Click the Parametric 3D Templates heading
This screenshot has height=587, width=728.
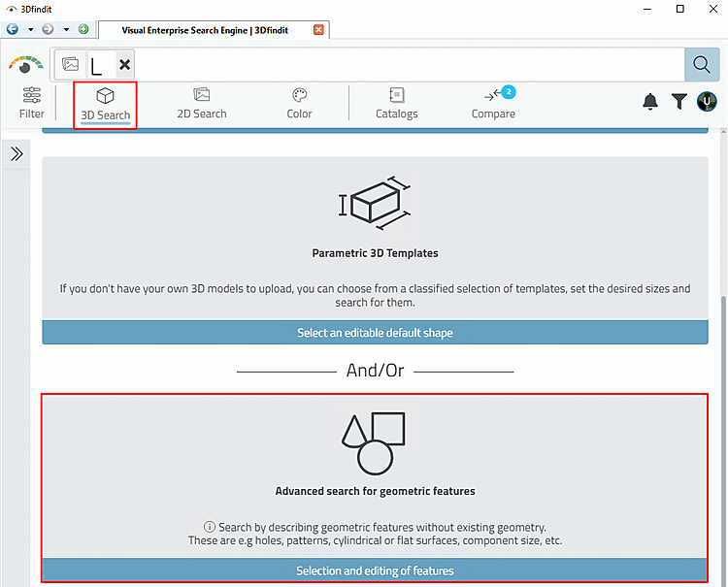[375, 253]
